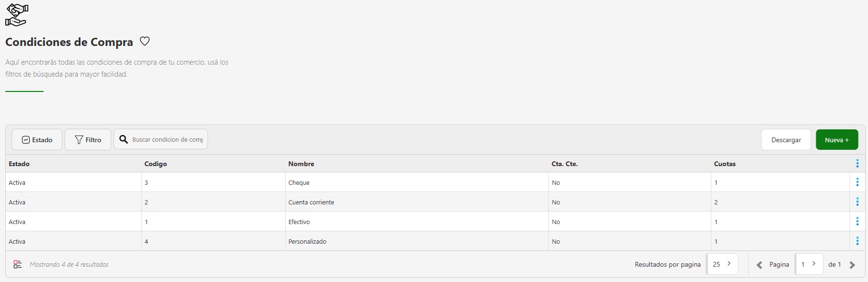Open column options dots in table header
868x282 pixels.
[857, 164]
